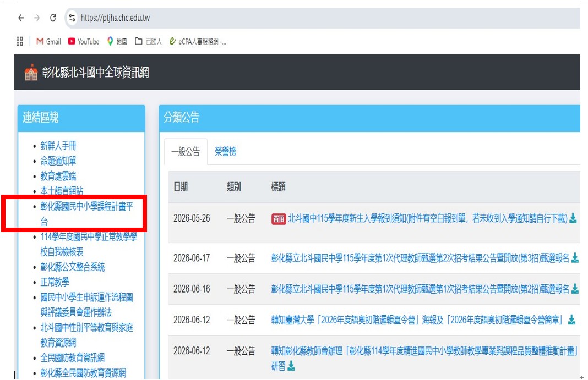Screen dimensions: 588x380
Task: Switch to the 一般公告 tab
Action: pyautogui.click(x=186, y=152)
